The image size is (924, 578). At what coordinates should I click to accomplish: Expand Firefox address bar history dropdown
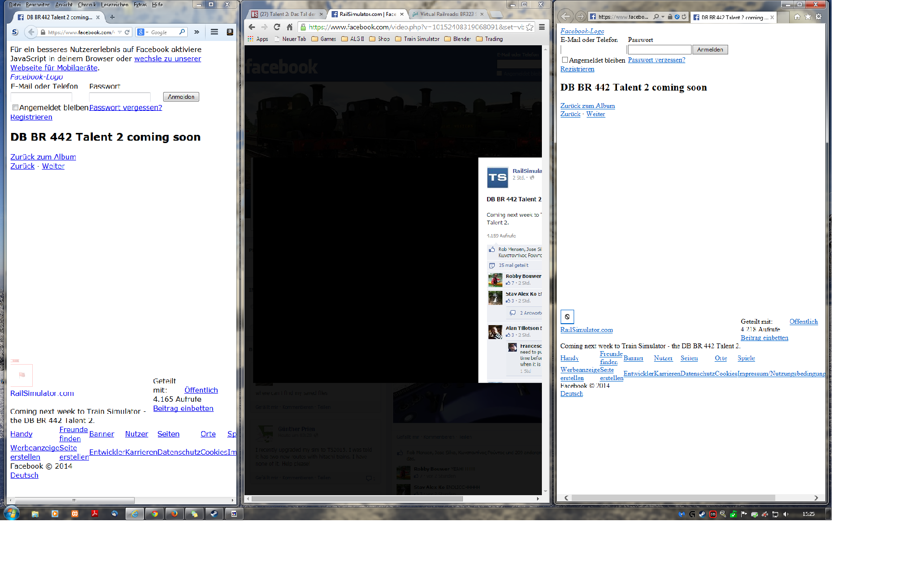[120, 32]
